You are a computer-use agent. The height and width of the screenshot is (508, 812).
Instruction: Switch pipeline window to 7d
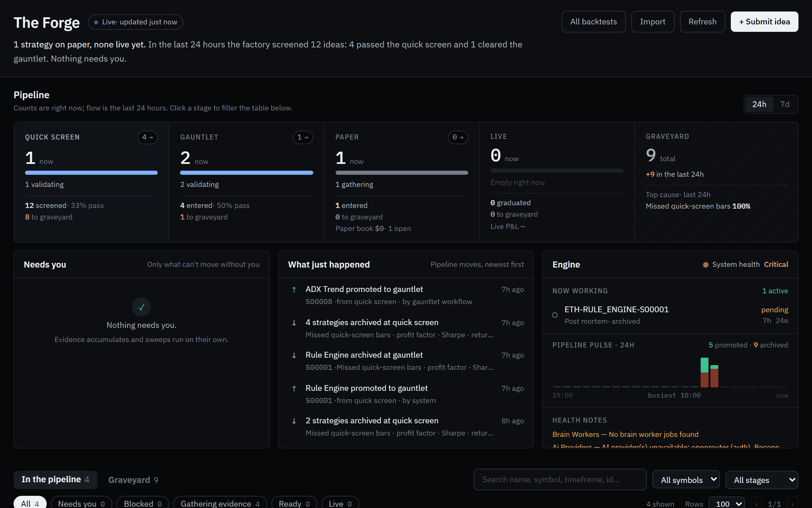coord(785,104)
